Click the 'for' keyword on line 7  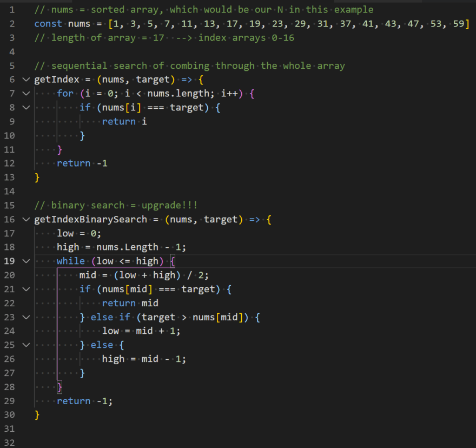[65, 94]
